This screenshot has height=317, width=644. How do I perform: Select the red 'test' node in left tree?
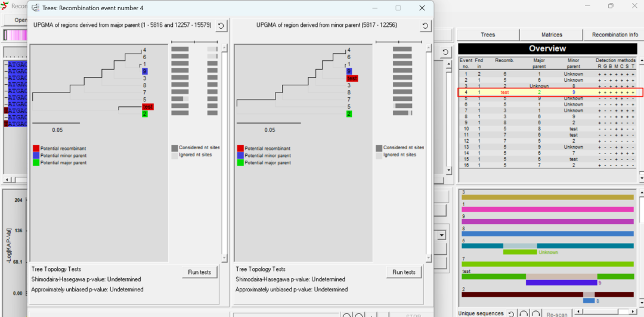148,107
